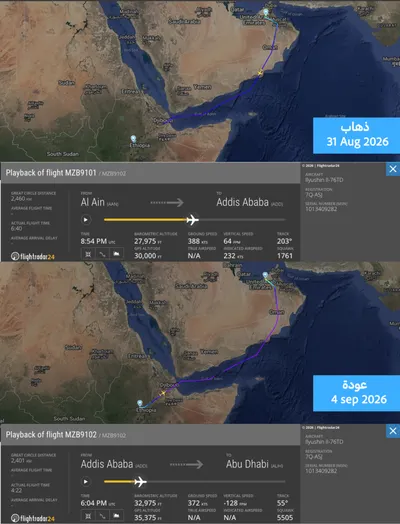Click the "Playback of flight MZB9102" title
Image resolution: width=400 pixels, height=524 pixels.
(x=51, y=435)
